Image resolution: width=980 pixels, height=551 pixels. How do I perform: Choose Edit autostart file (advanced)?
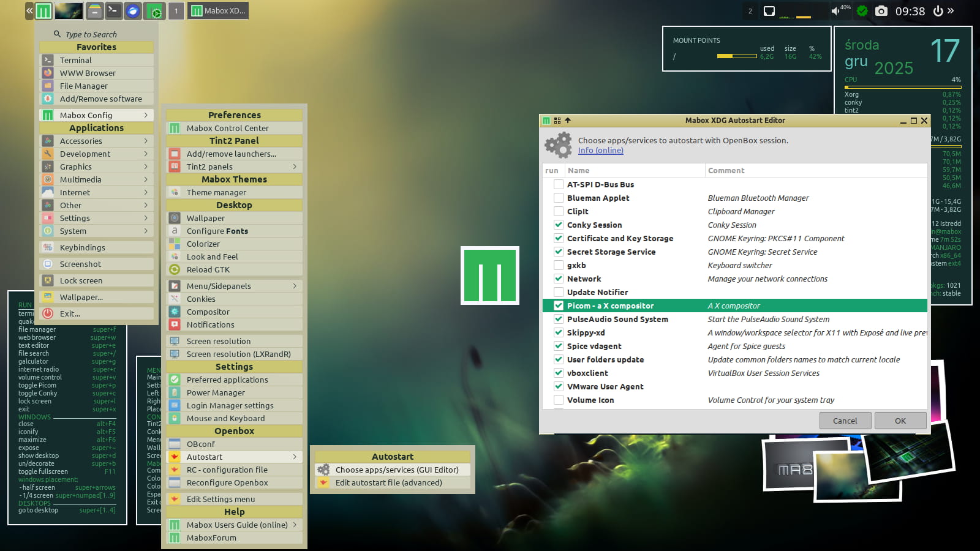coord(388,482)
